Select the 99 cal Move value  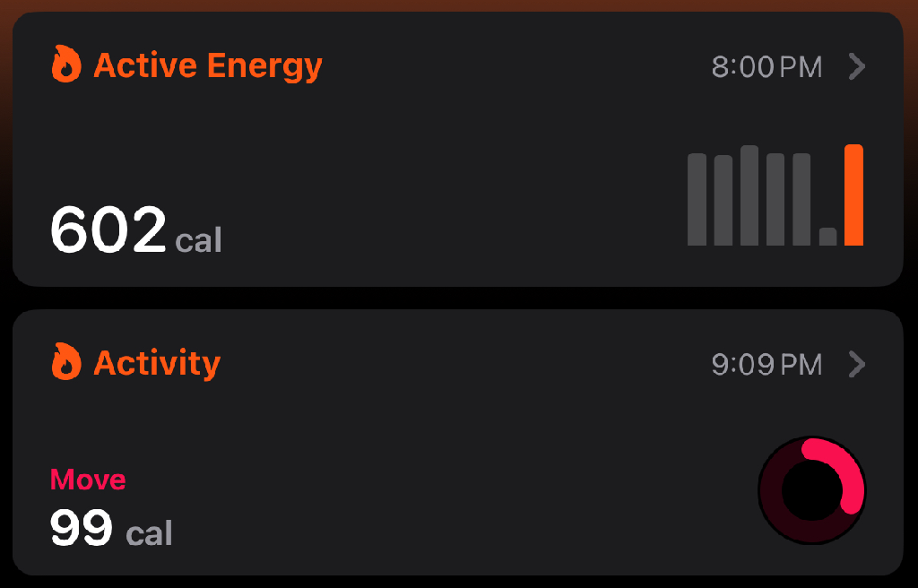coord(111,528)
